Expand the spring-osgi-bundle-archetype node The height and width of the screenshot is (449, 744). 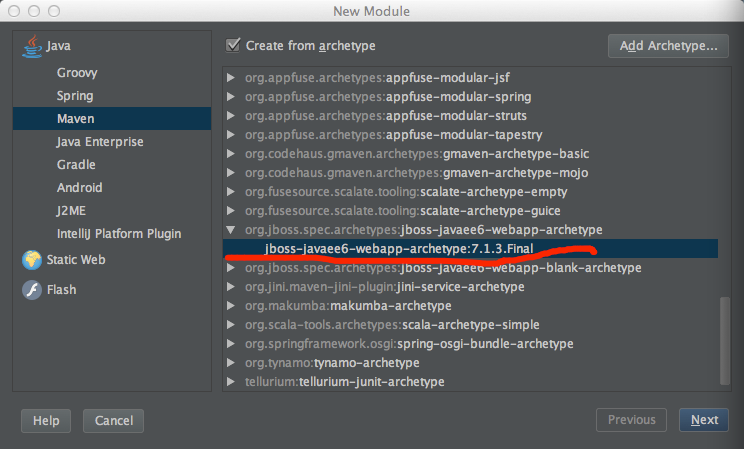point(231,344)
